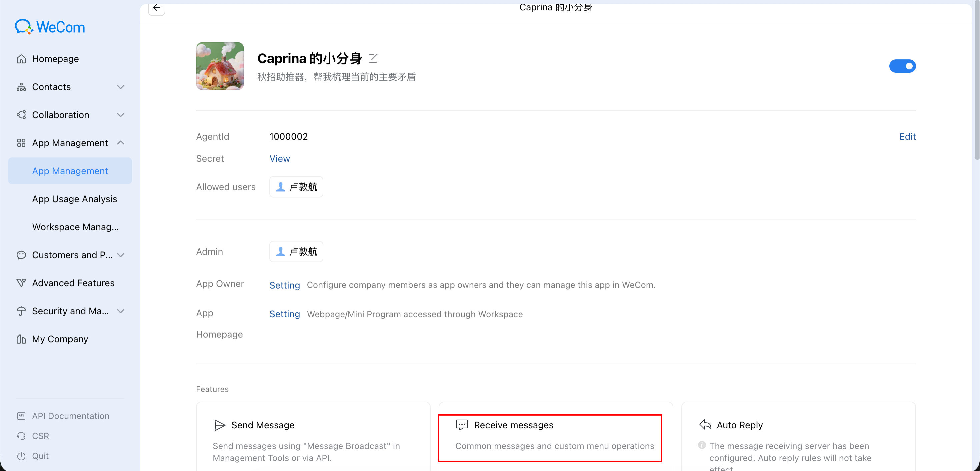Click the back arrow button
980x471 pixels.
156,8
